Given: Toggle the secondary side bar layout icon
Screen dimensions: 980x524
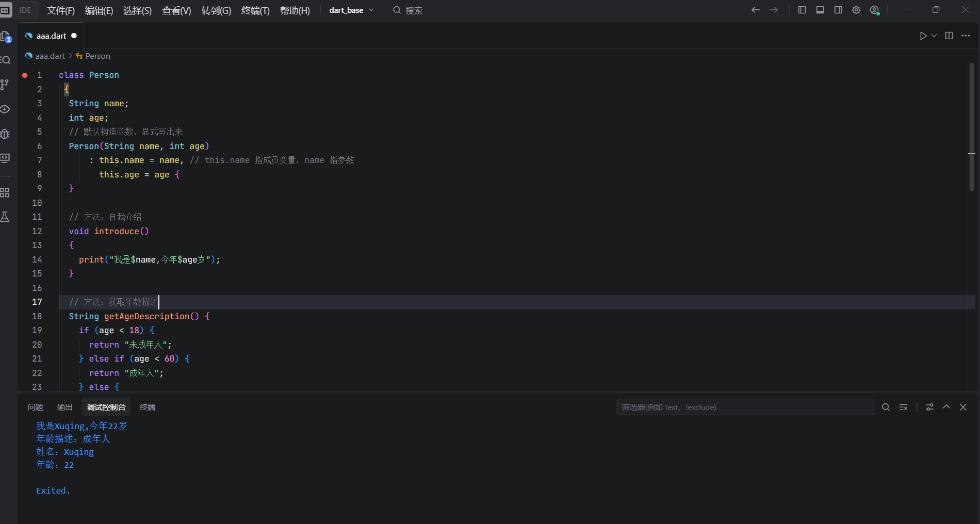Looking at the screenshot, I should [838, 10].
